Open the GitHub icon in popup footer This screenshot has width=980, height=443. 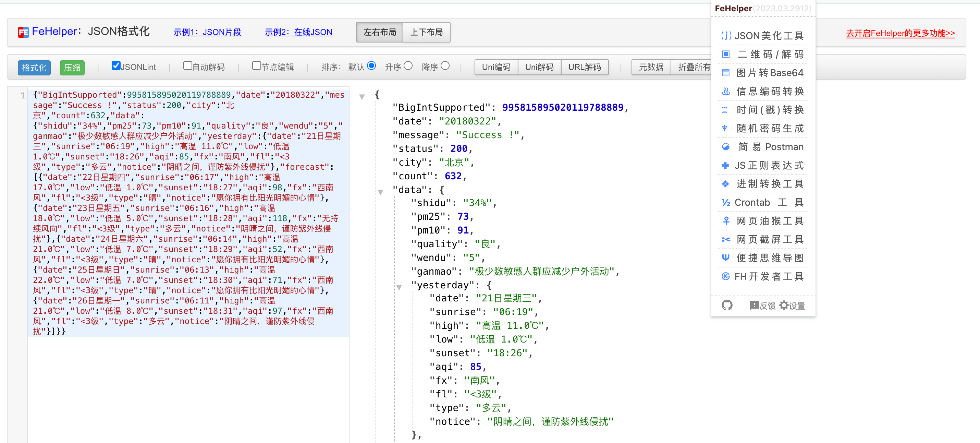click(727, 305)
